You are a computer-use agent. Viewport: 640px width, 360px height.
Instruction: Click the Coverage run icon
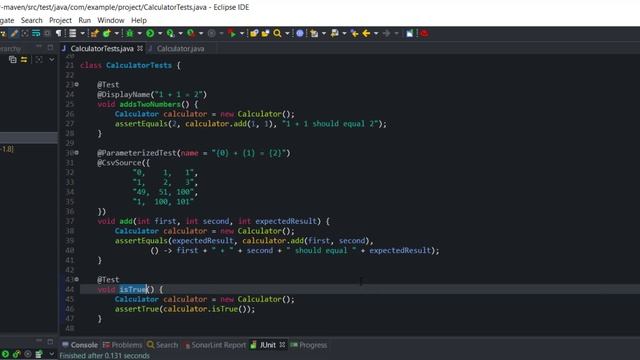click(x=170, y=33)
